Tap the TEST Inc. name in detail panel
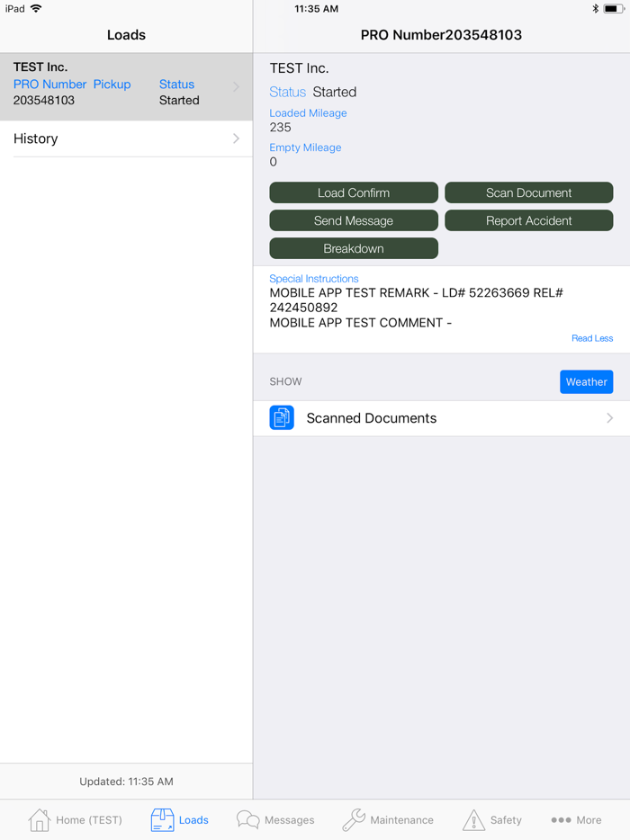This screenshot has height=840, width=630. point(299,68)
